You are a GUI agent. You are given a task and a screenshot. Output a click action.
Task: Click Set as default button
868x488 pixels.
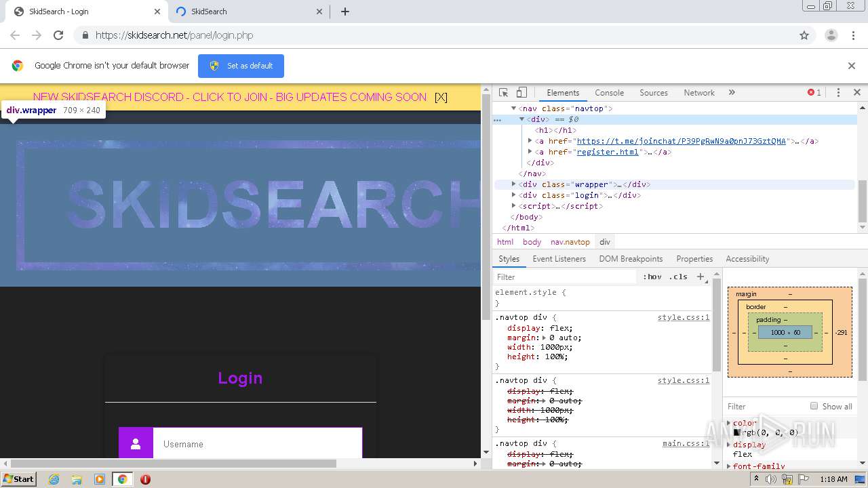pos(241,66)
